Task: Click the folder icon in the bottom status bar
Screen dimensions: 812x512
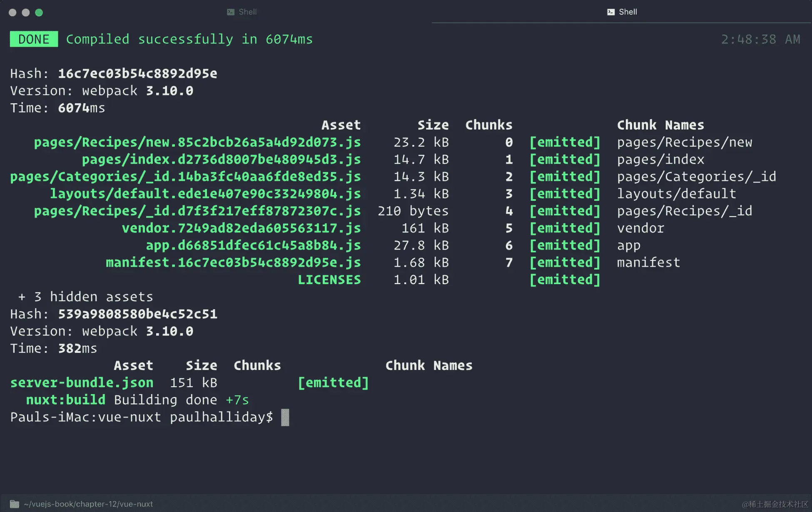Action: (15, 504)
